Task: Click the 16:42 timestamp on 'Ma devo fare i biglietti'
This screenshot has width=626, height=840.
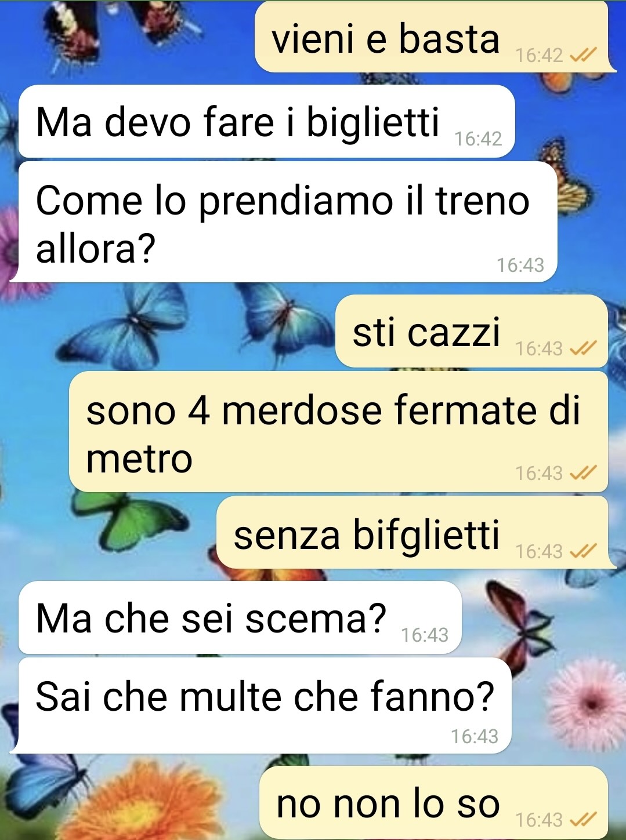Action: pyautogui.click(x=478, y=139)
